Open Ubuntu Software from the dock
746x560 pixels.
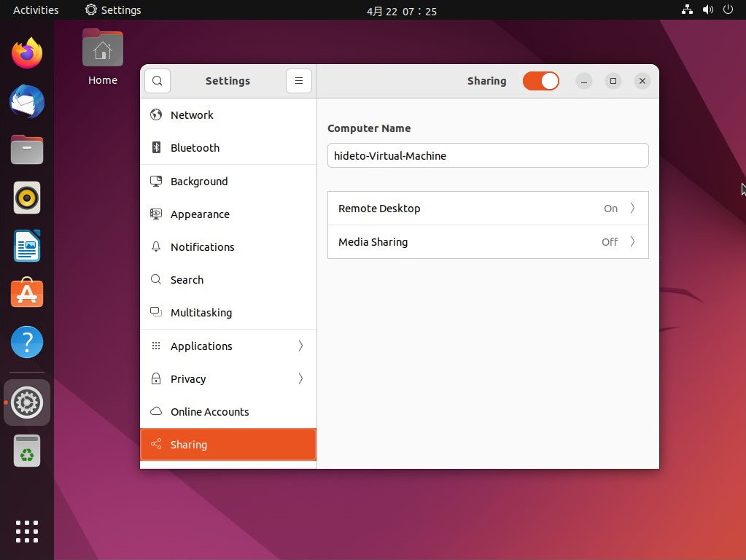coord(27,293)
